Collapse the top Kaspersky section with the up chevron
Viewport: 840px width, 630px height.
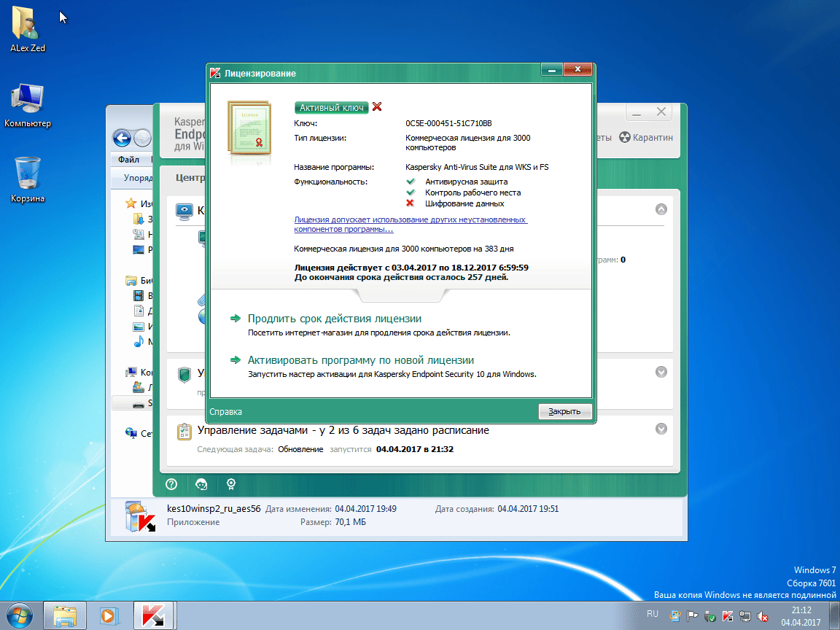661,209
